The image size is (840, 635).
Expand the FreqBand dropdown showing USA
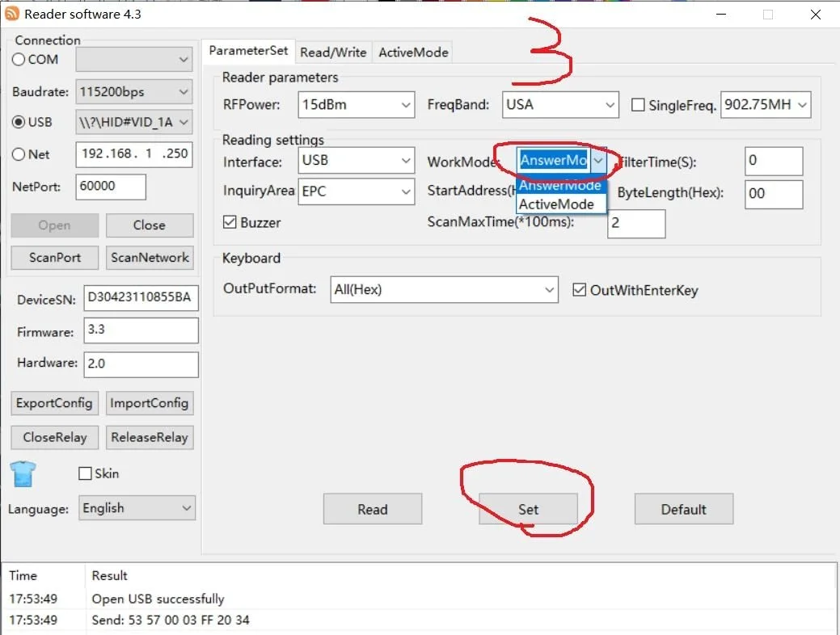pos(560,104)
